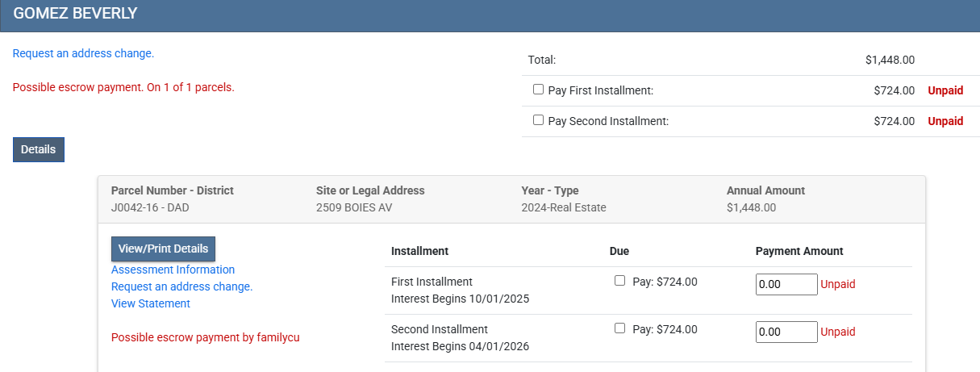Open the View Statement link
Image resolution: width=980 pixels, height=372 pixels.
pos(151,303)
